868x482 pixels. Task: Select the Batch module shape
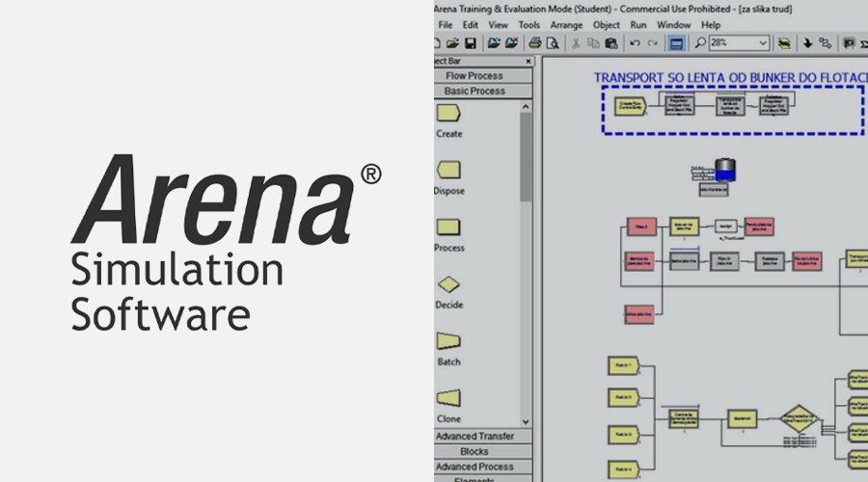point(448,341)
